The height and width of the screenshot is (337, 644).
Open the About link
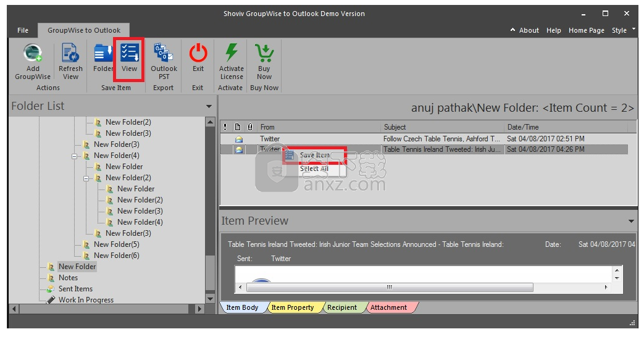[x=529, y=30]
